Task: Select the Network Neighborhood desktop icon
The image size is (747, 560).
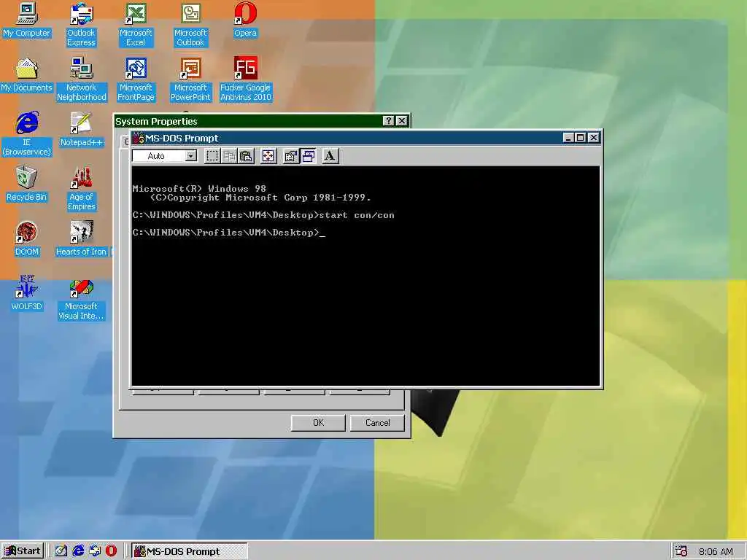Action: point(82,79)
